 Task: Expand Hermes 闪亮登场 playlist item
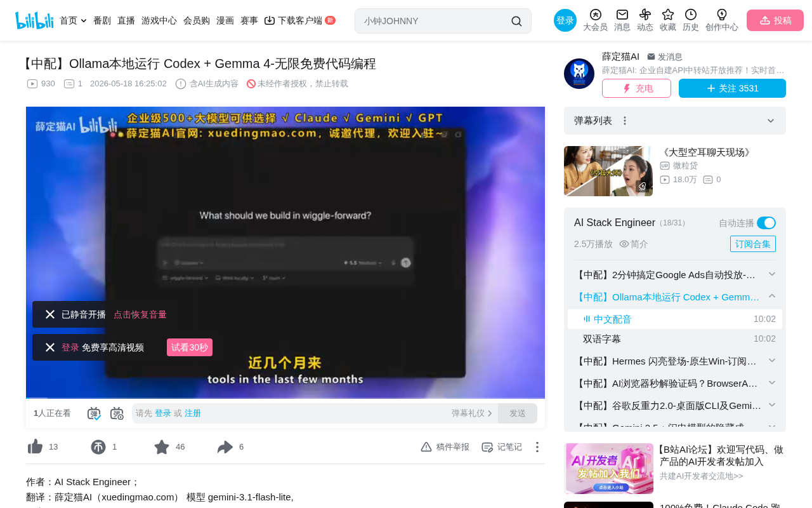[772, 360]
